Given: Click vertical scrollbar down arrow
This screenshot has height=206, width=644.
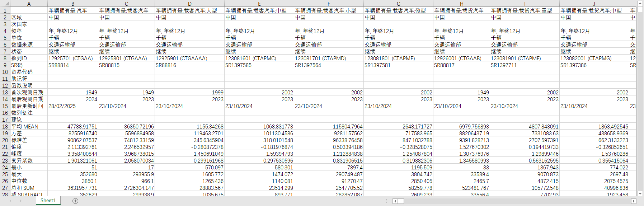Looking at the screenshot, I should click(x=640, y=193).
